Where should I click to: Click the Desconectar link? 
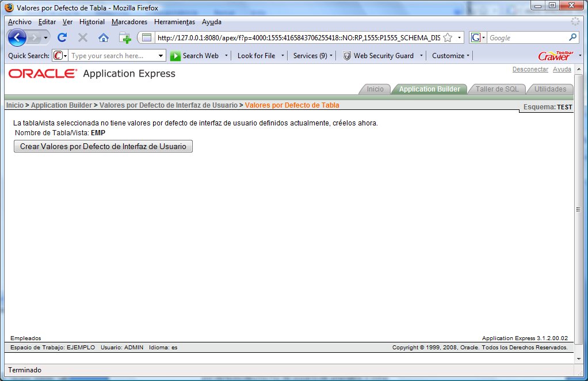(x=530, y=70)
